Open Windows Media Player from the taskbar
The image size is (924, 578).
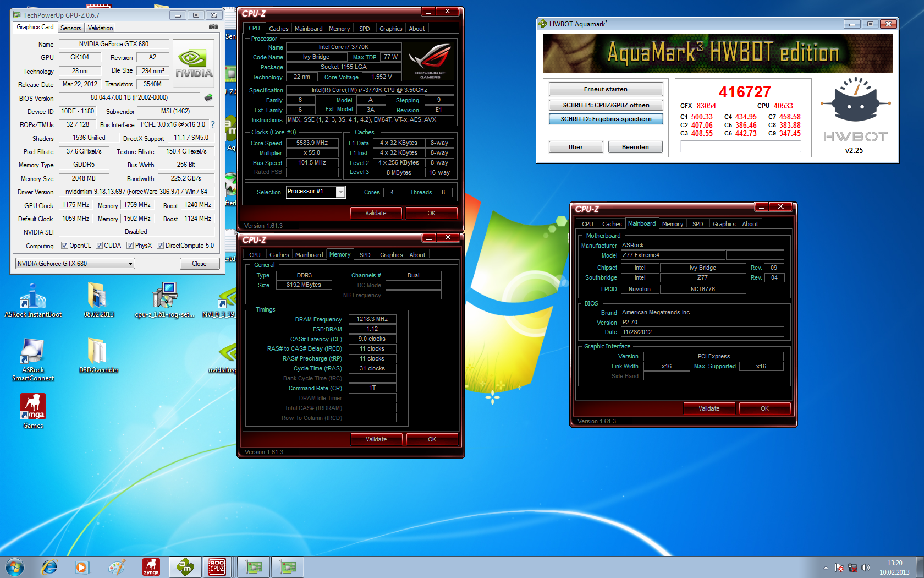point(82,567)
